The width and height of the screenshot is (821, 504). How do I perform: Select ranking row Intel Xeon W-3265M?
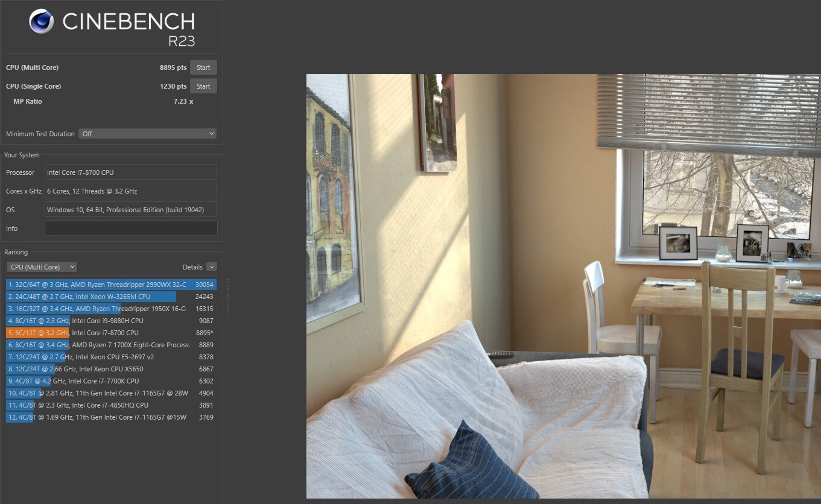pos(111,297)
